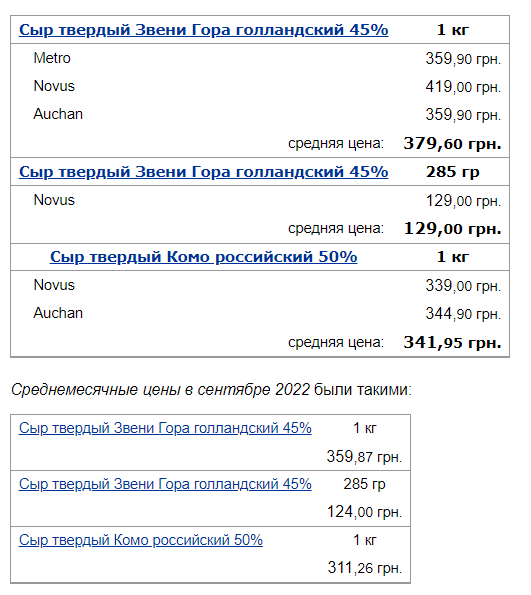Open Звени Гора 285 гр link in September table

[165, 484]
